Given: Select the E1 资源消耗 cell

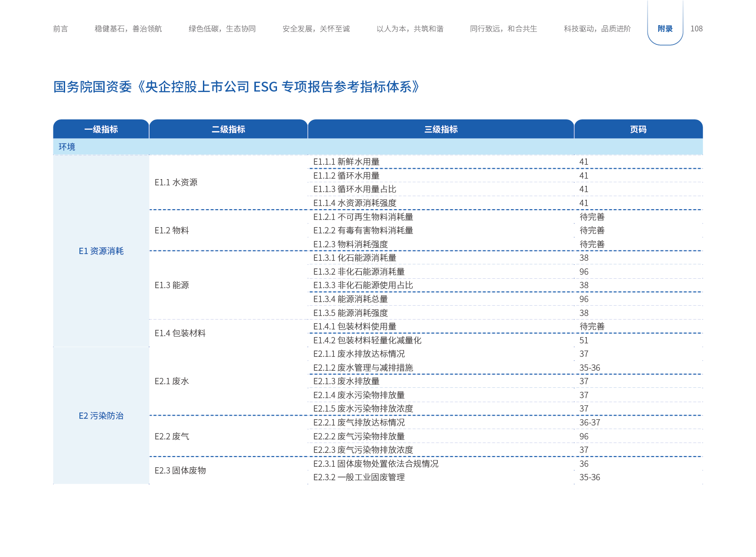Looking at the screenshot, I should (x=101, y=251).
